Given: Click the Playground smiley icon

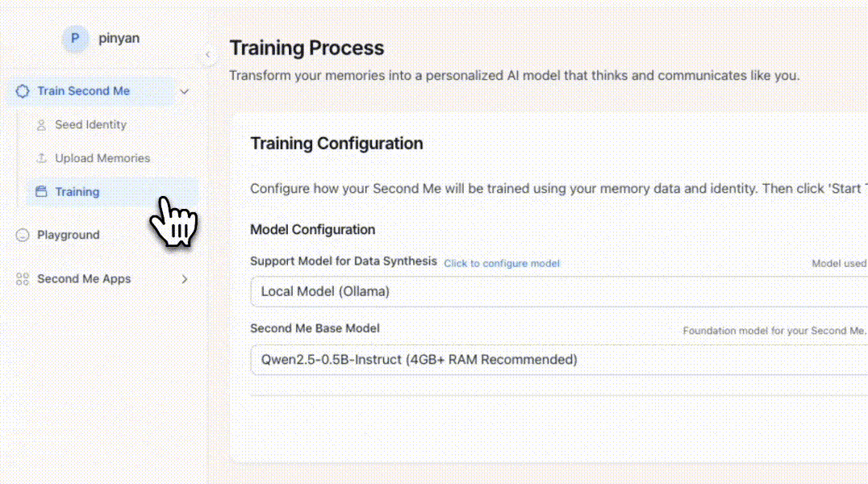Looking at the screenshot, I should 23,236.
